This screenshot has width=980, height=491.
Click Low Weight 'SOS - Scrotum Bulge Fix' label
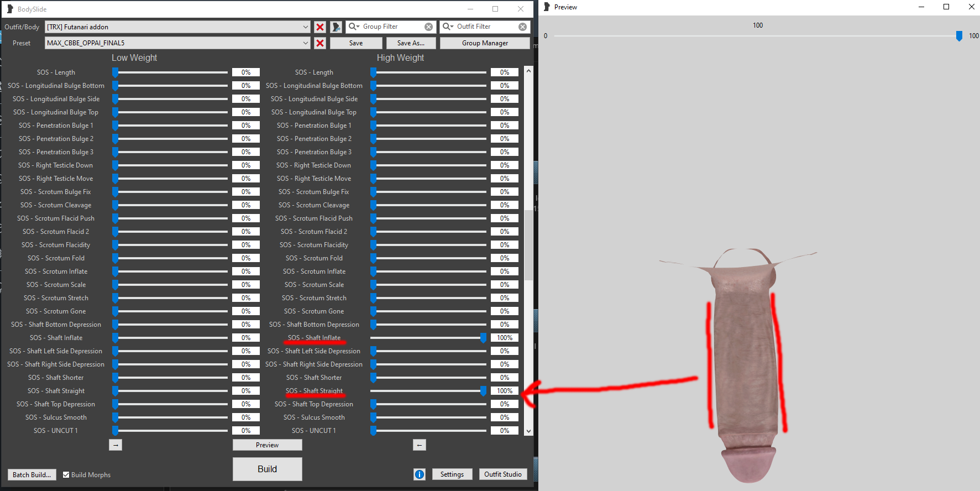click(x=56, y=192)
